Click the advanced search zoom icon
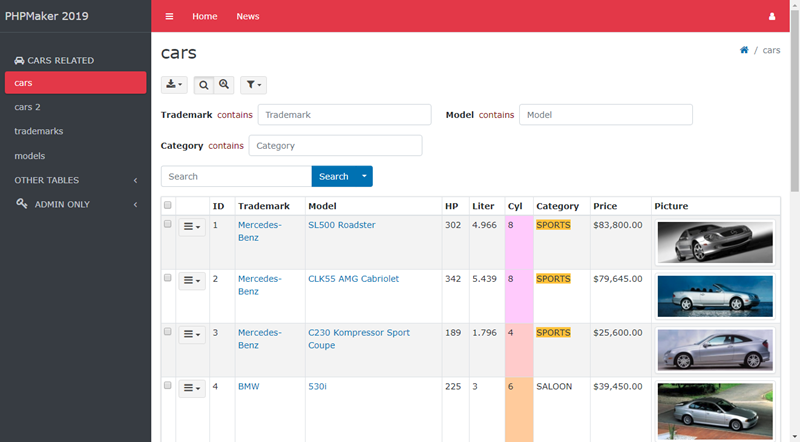 tap(224, 85)
